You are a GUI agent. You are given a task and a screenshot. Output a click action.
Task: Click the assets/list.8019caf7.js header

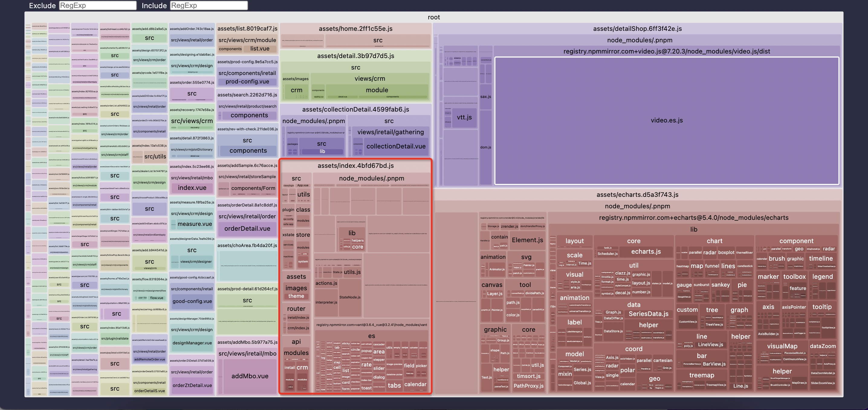(x=247, y=29)
